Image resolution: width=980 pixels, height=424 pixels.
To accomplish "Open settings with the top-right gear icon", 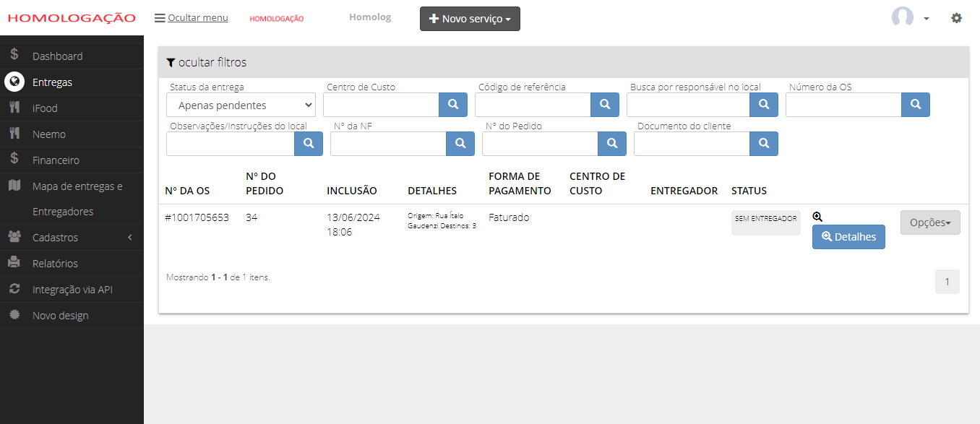I will [x=956, y=18].
